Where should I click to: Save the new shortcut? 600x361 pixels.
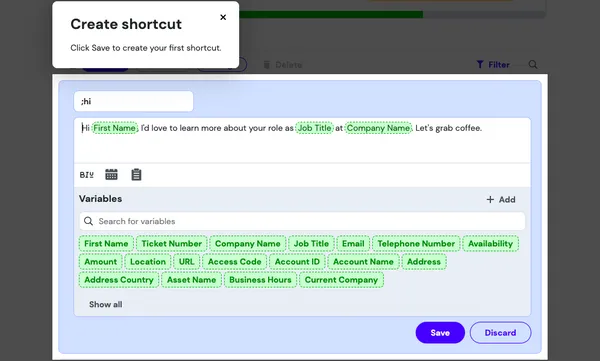coord(440,333)
